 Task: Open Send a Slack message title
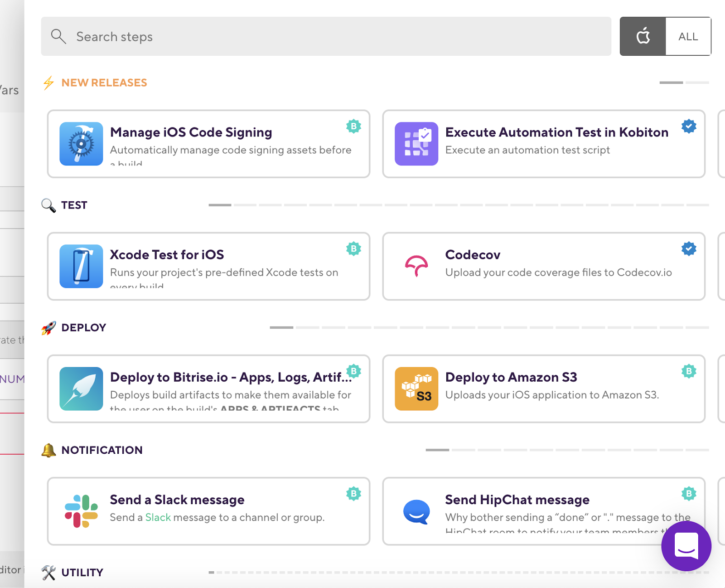point(177,500)
